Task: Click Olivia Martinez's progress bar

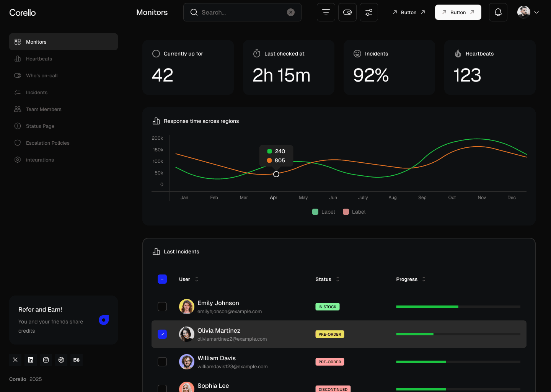Action: coord(458,334)
